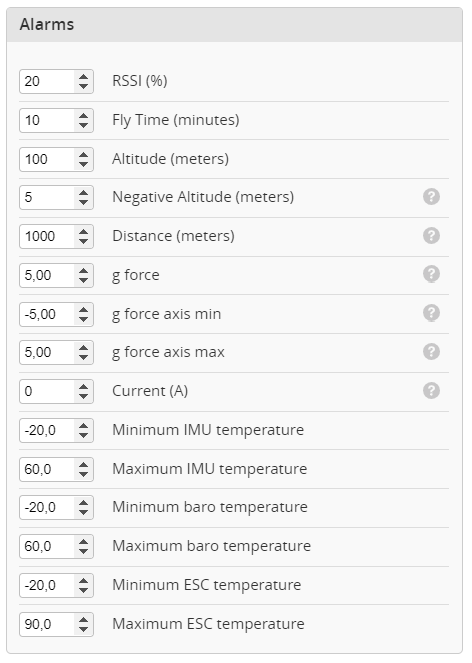The height and width of the screenshot is (663, 472).
Task: Select the Negative Altitude input field
Action: tap(47, 197)
